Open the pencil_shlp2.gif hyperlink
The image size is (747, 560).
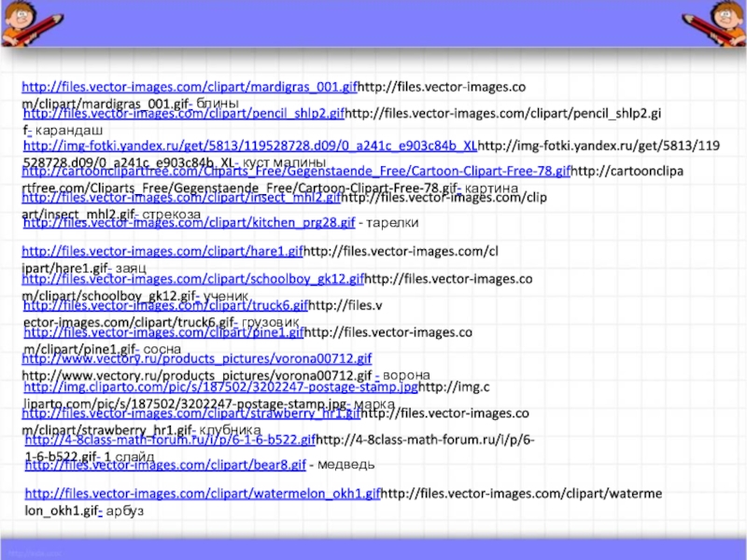click(184, 113)
